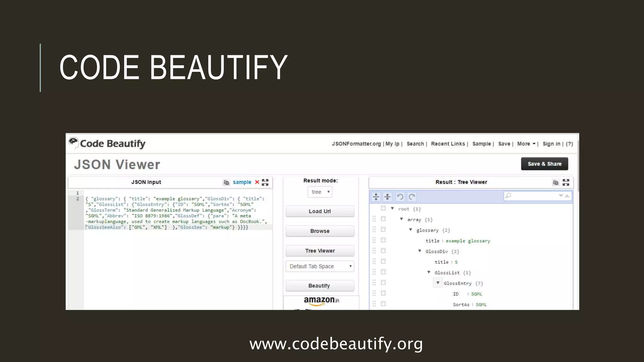Select the 'example glossary' value

(x=468, y=241)
